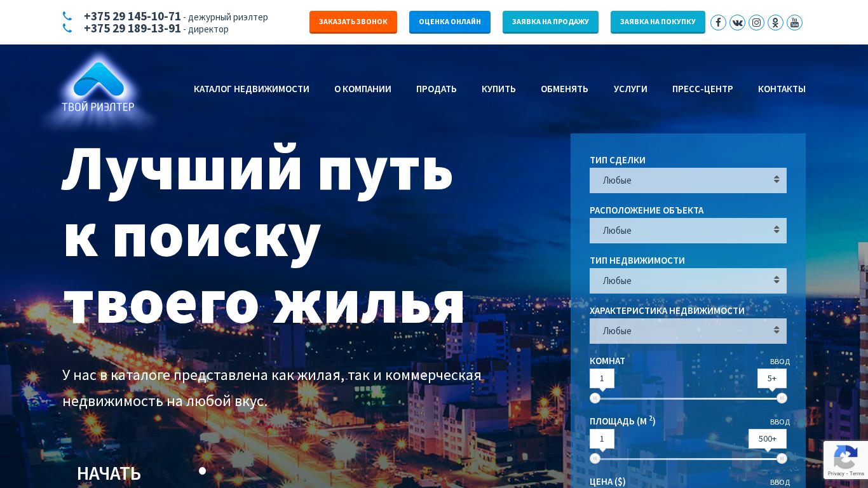Click Комнат maximum value field showing 5+
This screenshot has height=488, width=868.
point(772,378)
